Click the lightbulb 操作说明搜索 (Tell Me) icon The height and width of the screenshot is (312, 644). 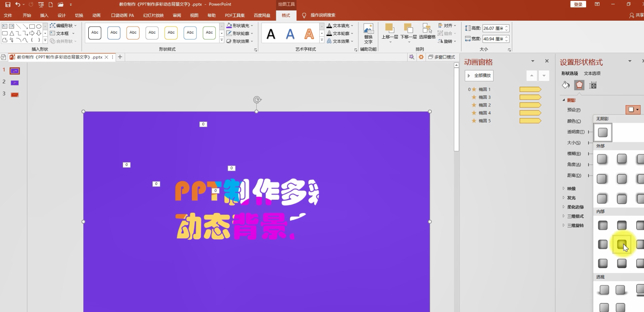[x=304, y=15]
